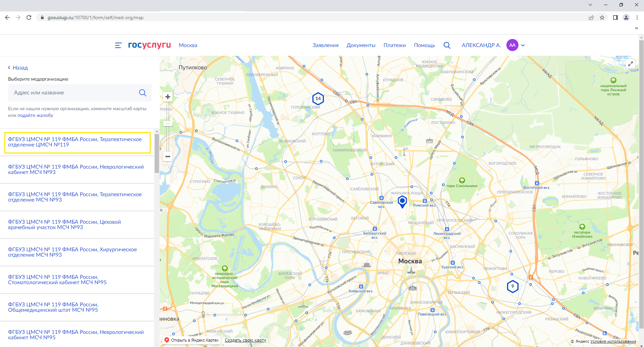Click the purple AA user avatar

pos(512,45)
